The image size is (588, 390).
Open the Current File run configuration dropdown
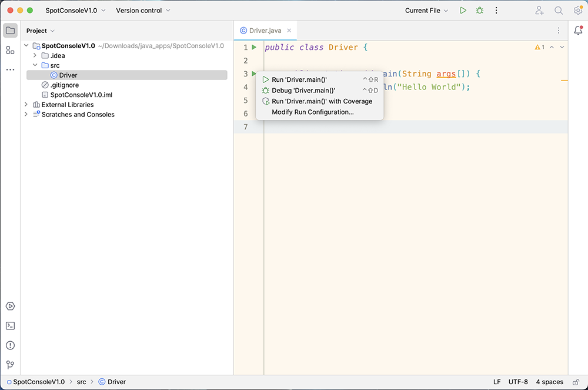tap(426, 11)
